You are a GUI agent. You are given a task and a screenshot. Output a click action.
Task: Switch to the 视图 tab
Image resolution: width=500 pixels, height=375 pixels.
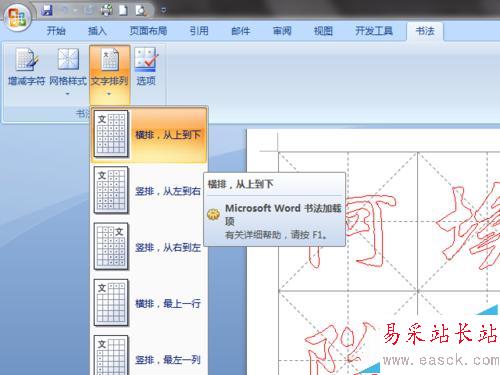(x=323, y=31)
